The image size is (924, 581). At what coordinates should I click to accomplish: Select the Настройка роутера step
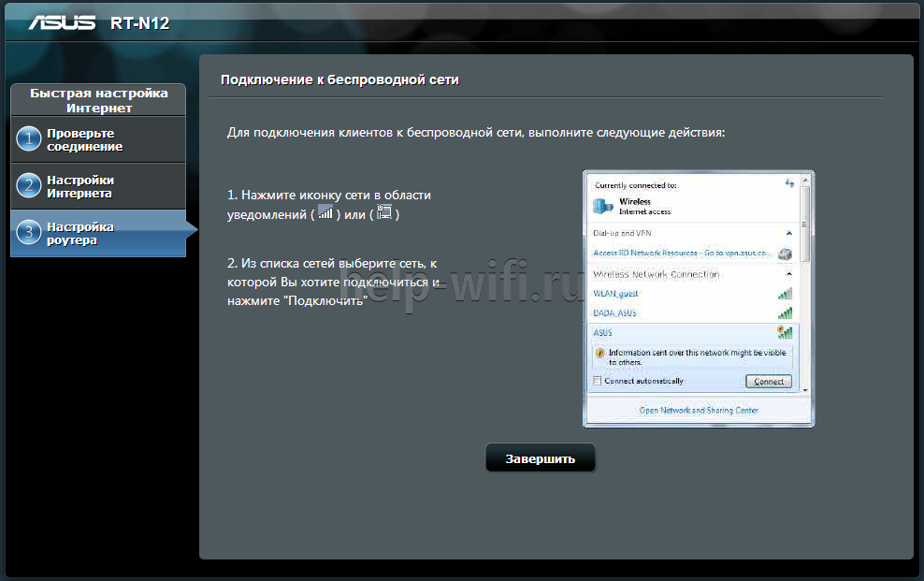pos(80,233)
